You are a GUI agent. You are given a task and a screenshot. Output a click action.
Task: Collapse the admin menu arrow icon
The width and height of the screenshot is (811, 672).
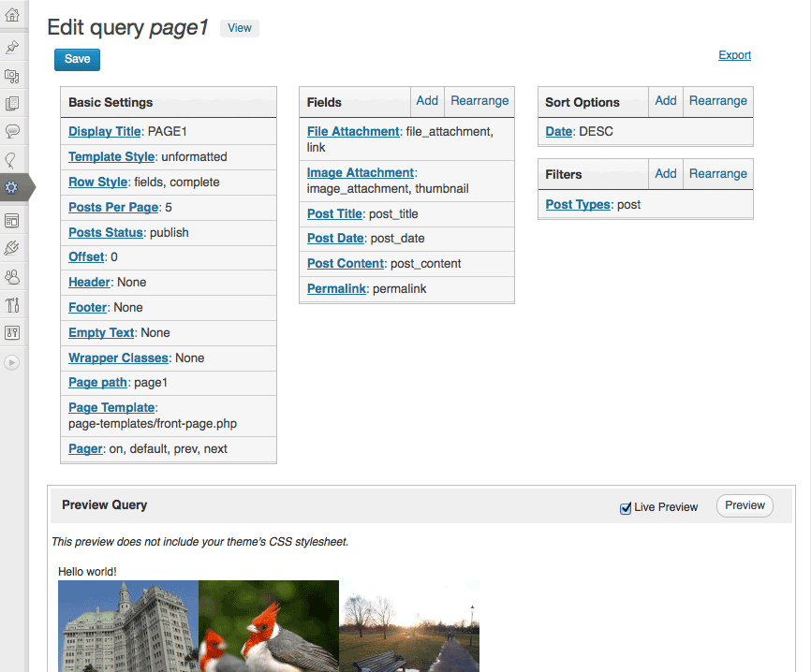12,362
